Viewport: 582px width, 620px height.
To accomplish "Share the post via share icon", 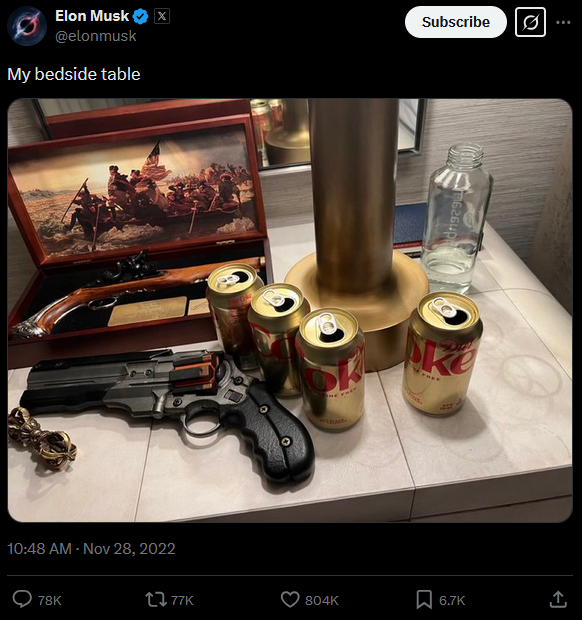I will click(558, 599).
